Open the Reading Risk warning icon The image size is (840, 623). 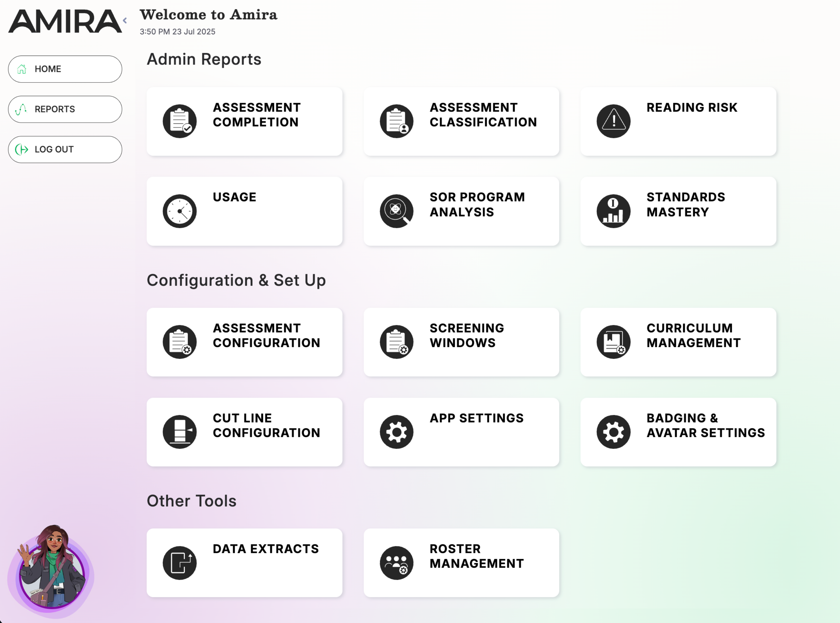point(613,121)
